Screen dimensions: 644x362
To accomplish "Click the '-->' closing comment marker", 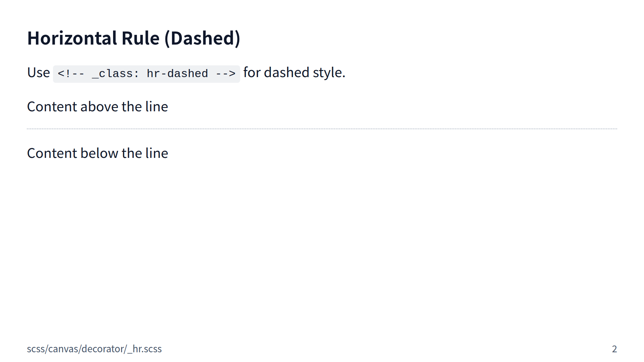I will (225, 74).
